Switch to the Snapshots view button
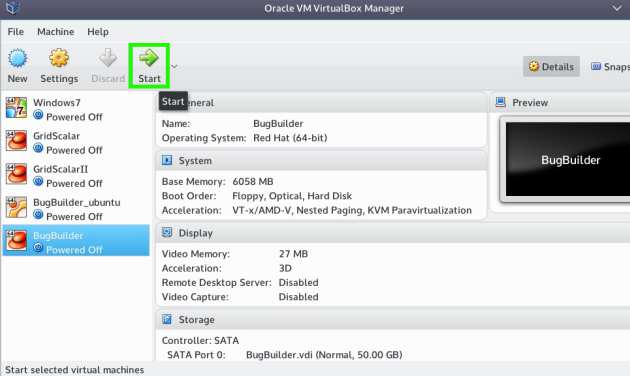630x376 pixels. coord(610,67)
